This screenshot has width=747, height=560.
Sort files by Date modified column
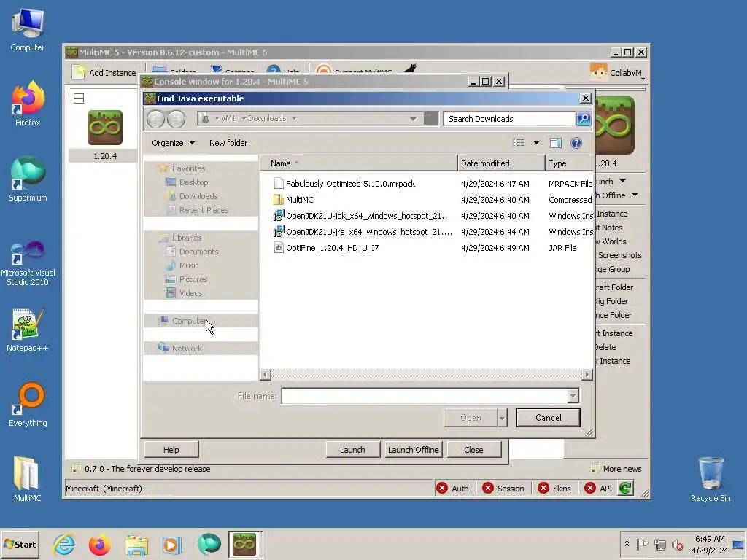(x=500, y=163)
